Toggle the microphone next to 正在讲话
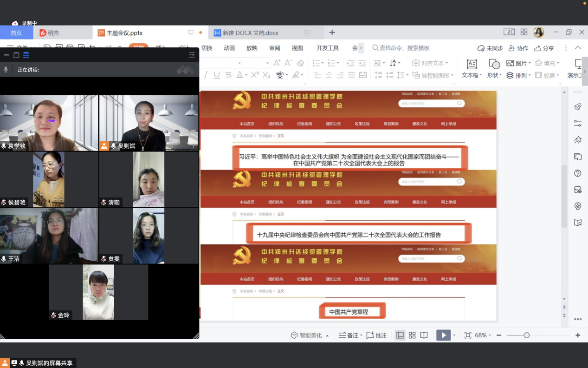Screen dimensions: 588x368 pos(6,70)
